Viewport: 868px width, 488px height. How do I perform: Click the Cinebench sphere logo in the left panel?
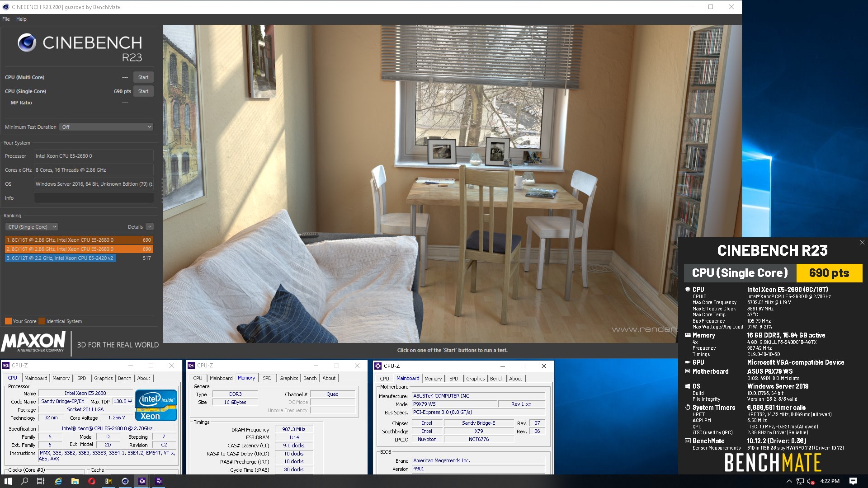click(x=27, y=42)
